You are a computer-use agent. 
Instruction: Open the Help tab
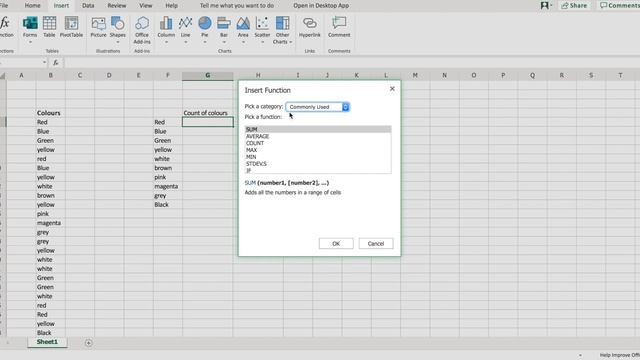171,6
